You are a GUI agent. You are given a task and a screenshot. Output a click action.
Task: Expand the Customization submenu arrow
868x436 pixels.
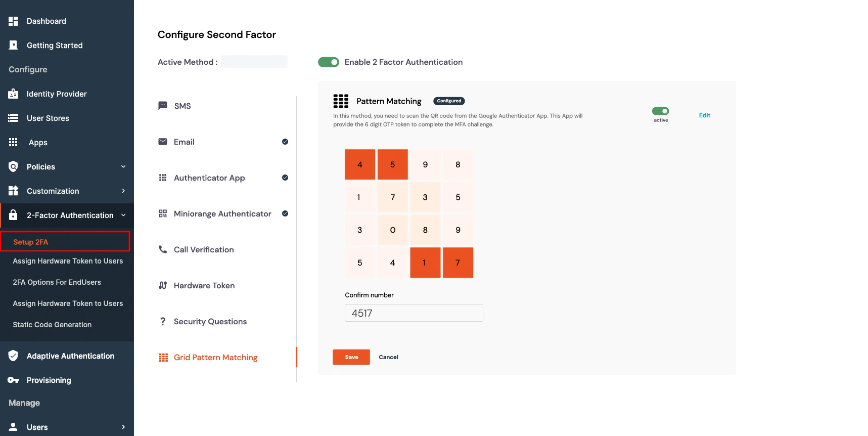tap(123, 191)
